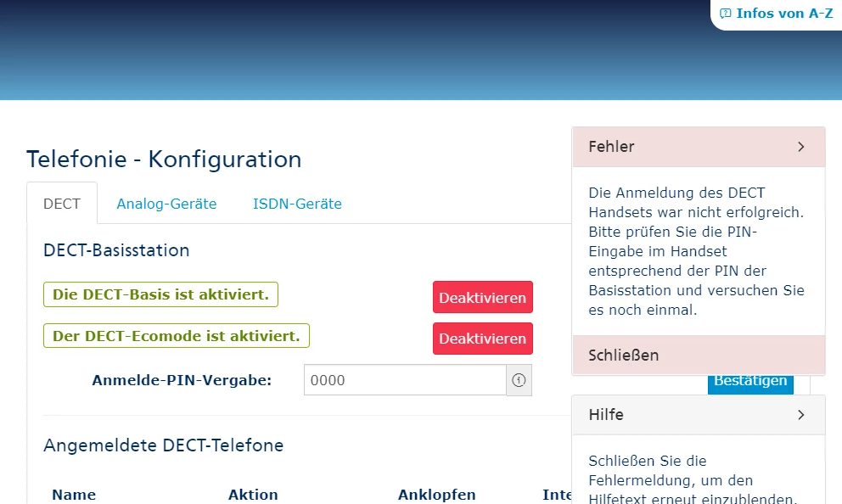Expand the Hilfe panel chevron arrow

(800, 415)
